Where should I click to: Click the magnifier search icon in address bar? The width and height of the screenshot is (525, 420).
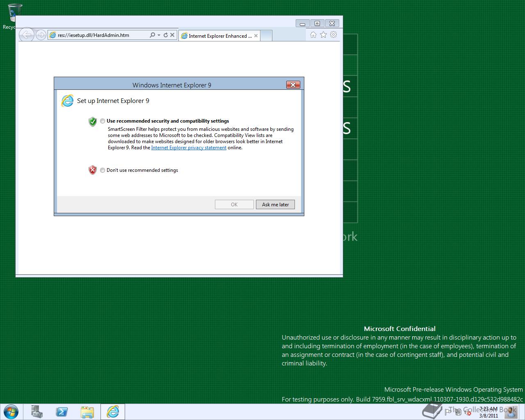tap(152, 35)
